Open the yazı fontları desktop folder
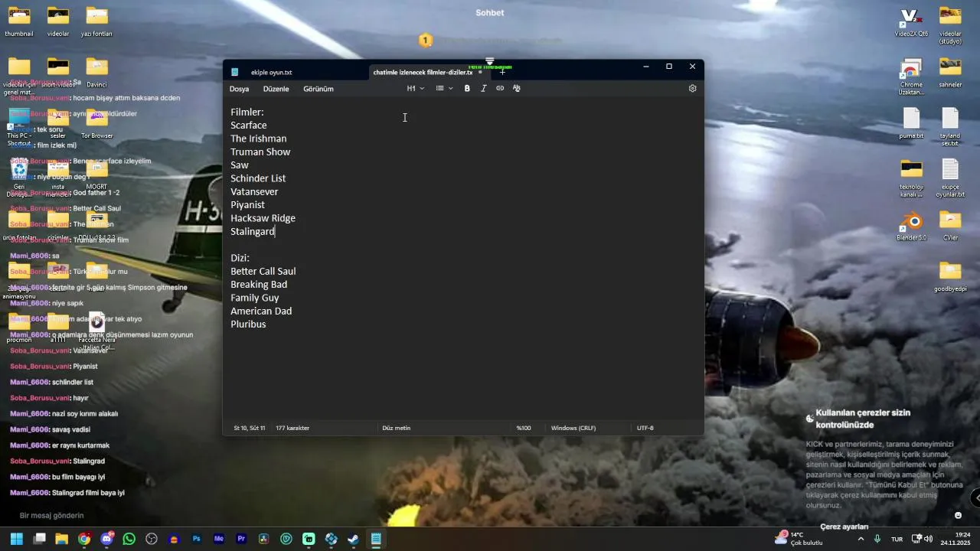The height and width of the screenshot is (551, 980). pyautogui.click(x=97, y=23)
